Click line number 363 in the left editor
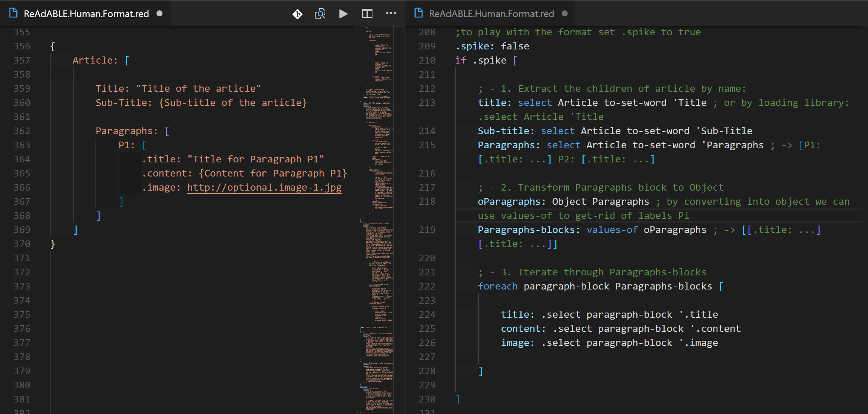 tap(22, 145)
